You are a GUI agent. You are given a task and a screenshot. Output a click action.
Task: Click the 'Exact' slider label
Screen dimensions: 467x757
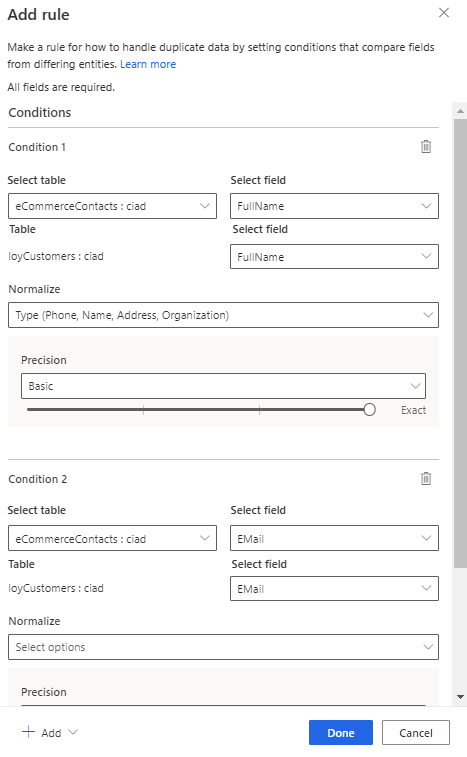pyautogui.click(x=413, y=410)
